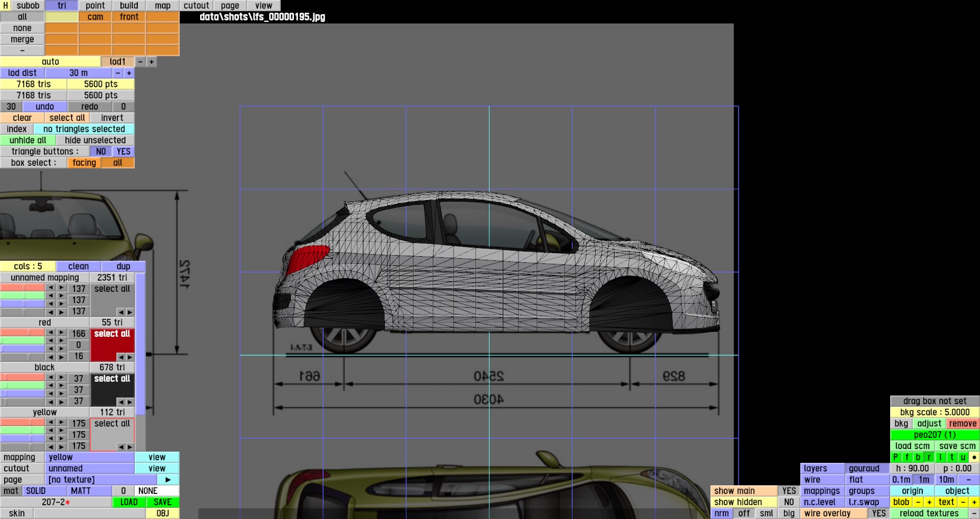Switch shading to flat
This screenshot has width=980, height=519.
click(867, 480)
